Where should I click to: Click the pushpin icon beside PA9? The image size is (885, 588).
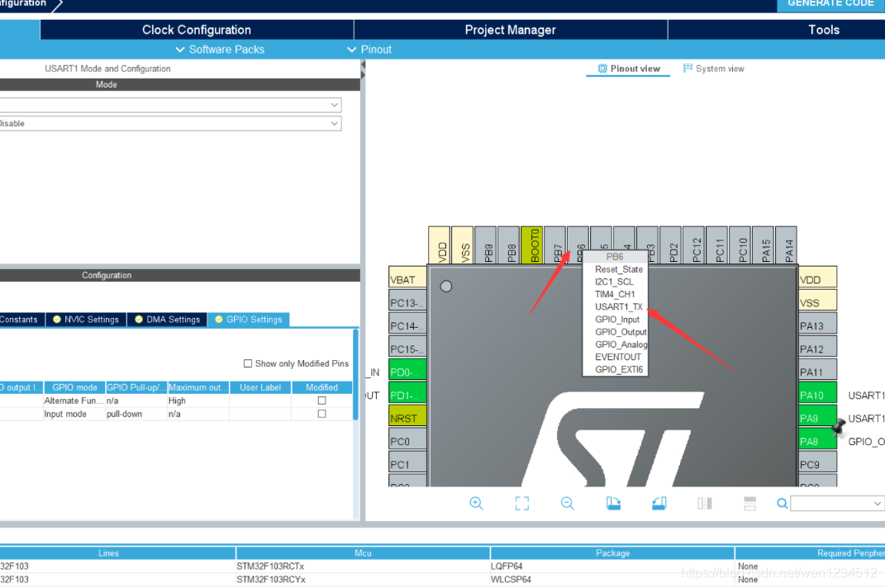[840, 426]
